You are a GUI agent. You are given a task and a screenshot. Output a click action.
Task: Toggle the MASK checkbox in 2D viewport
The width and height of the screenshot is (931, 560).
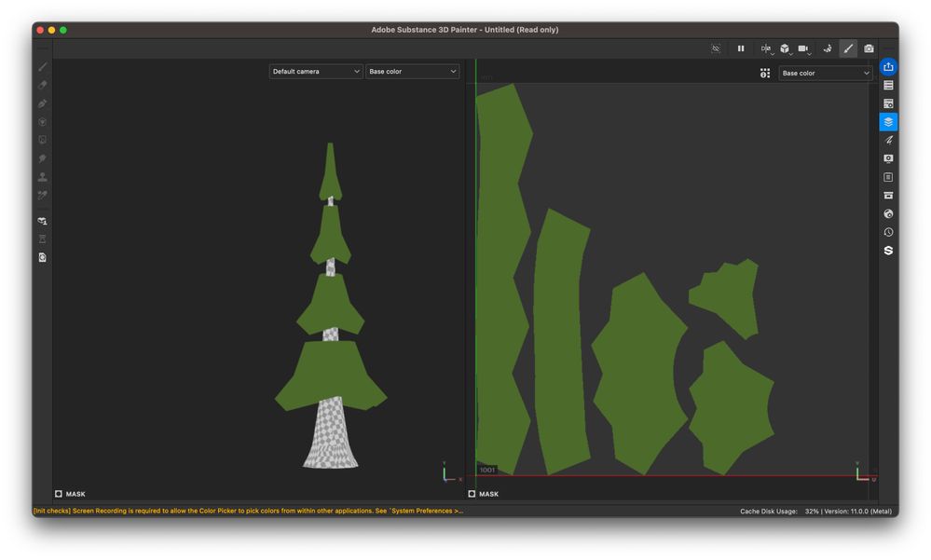click(x=472, y=494)
